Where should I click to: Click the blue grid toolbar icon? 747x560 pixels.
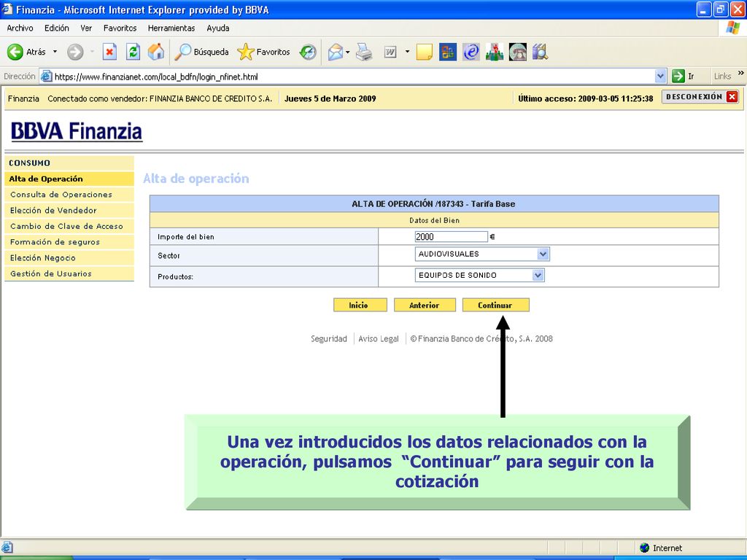click(447, 52)
